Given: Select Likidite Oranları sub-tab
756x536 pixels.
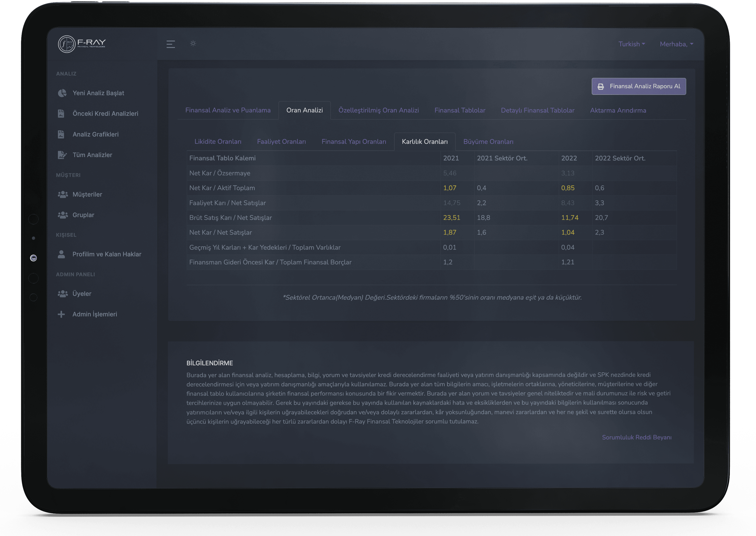Looking at the screenshot, I should point(218,142).
